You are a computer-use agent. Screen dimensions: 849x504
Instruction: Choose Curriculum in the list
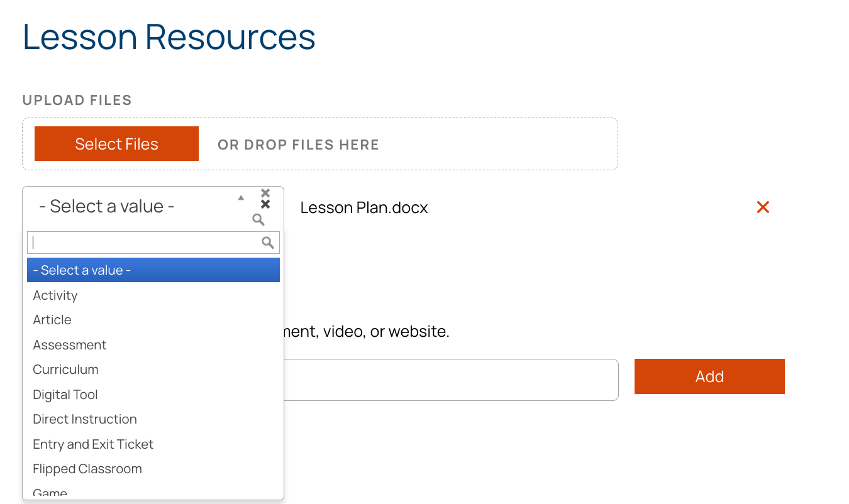tap(65, 370)
